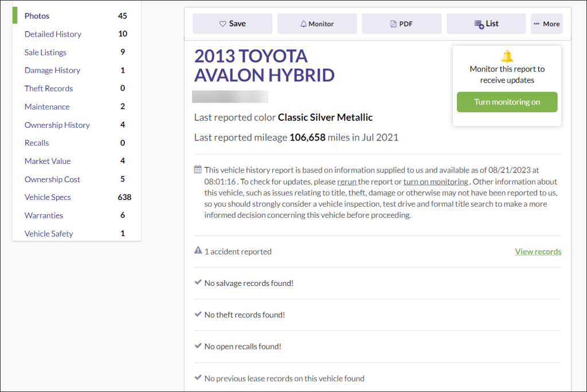Click the Sale Listings count 9
587x392 pixels.
tap(123, 52)
